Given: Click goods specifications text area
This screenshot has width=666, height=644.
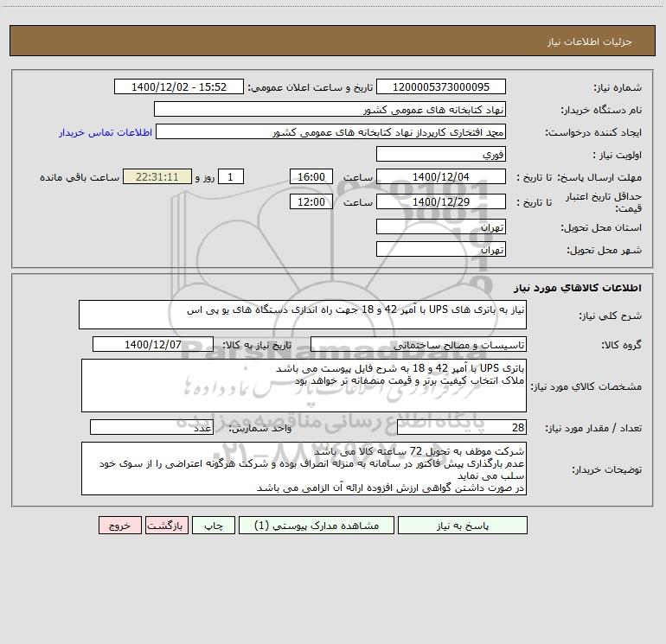Looking at the screenshot, I should coord(304,386).
